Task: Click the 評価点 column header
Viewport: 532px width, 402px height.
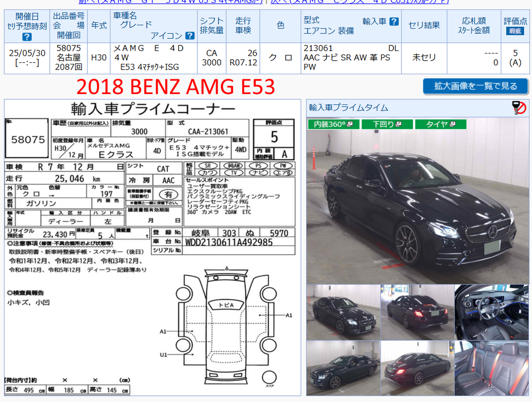Action: point(515,26)
